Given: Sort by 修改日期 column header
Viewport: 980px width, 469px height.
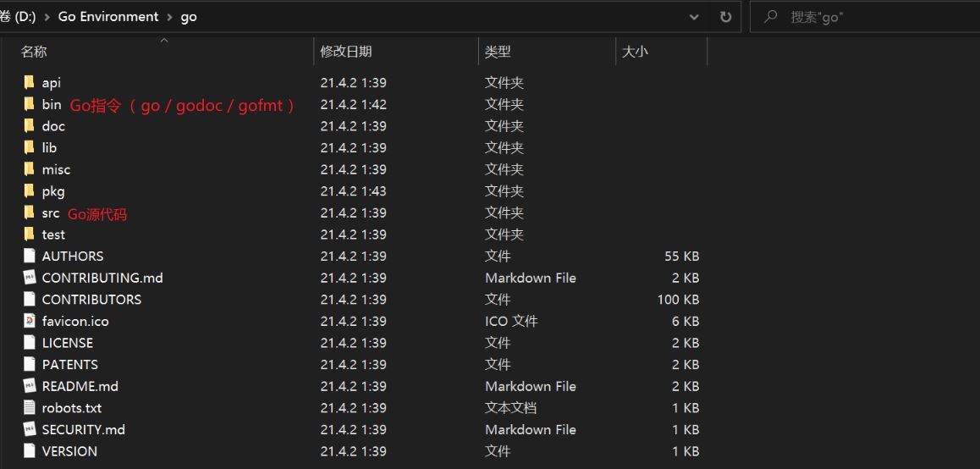Looking at the screenshot, I should click(x=345, y=52).
